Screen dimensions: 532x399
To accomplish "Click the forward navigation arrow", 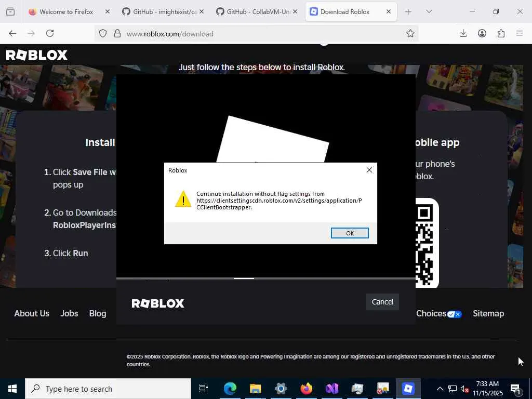I will 31,33.
